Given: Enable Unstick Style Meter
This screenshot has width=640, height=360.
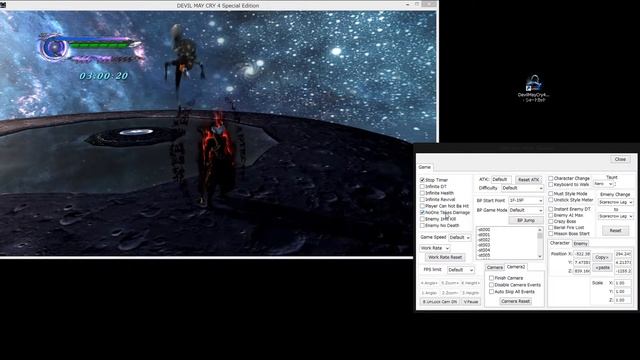Looking at the screenshot, I should tap(551, 200).
